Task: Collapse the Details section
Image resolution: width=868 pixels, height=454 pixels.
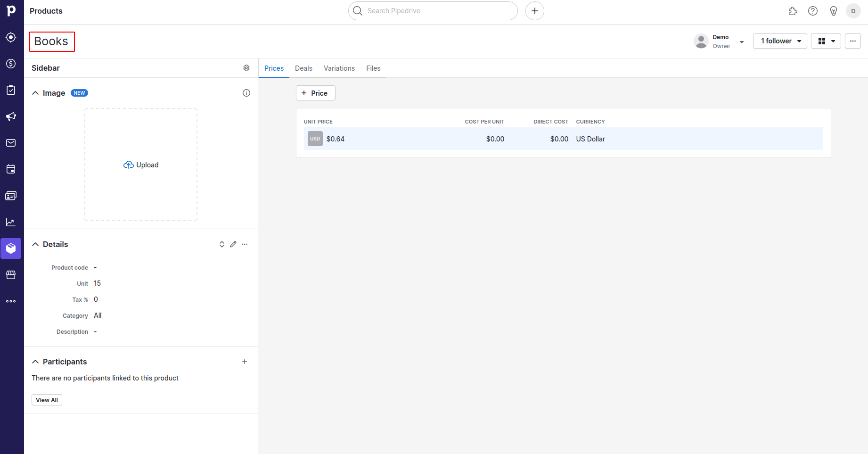Action: tap(35, 244)
